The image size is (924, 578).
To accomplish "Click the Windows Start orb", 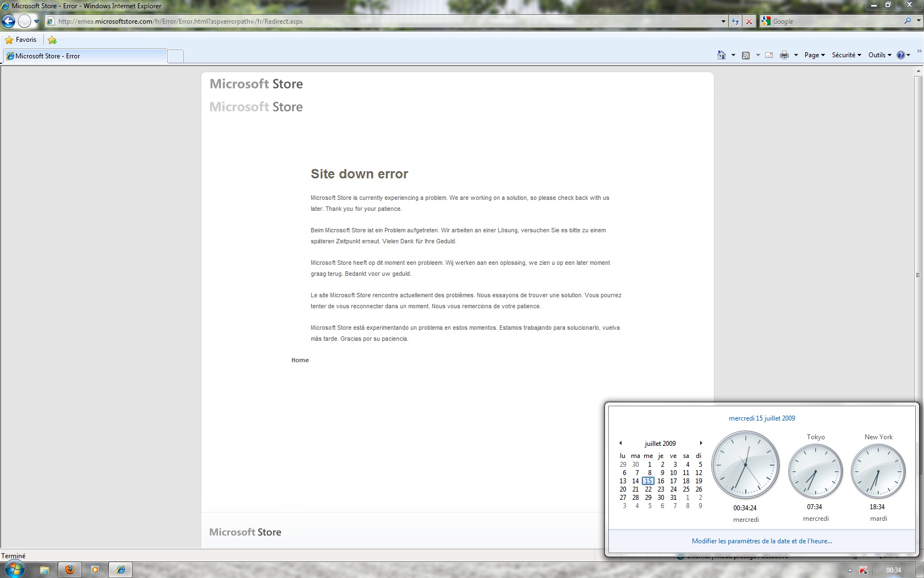I will 14,569.
